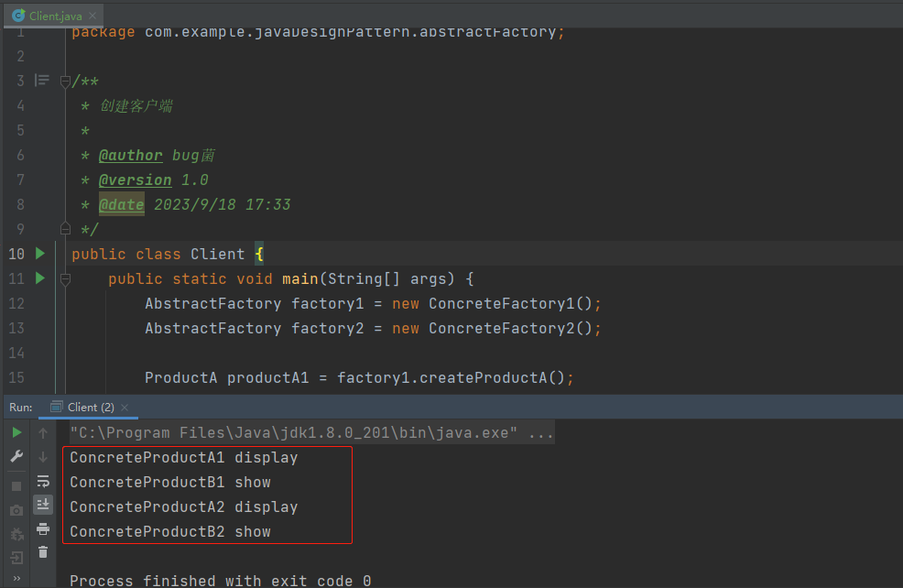
Task: Toggle soft-wrap in console output
Action: pos(43,481)
